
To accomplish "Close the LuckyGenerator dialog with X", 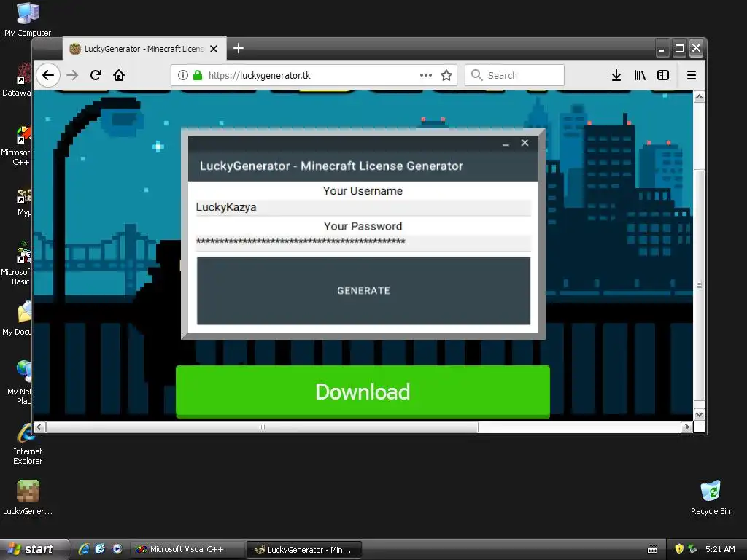I will pyautogui.click(x=525, y=143).
